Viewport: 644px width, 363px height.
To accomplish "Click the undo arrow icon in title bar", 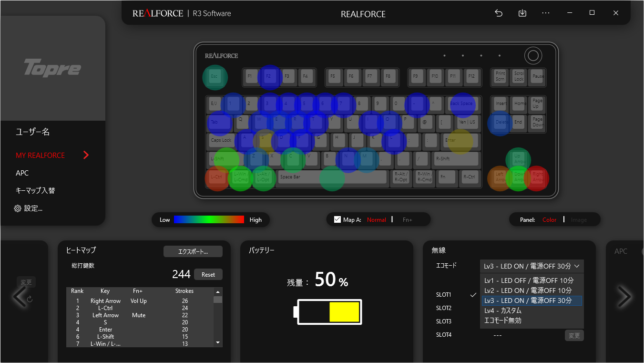I will pos(499,13).
